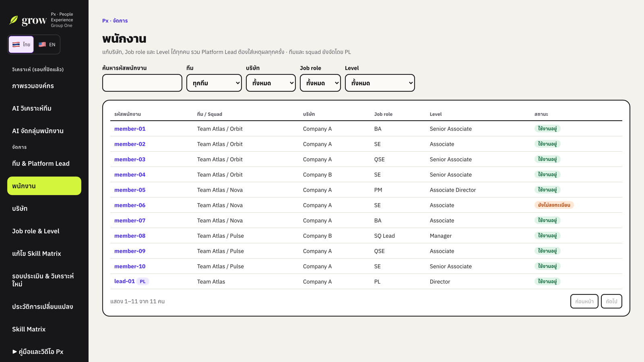Screen dimensions: 644x362
Task: Open member-04 employee link
Action: click(130, 175)
